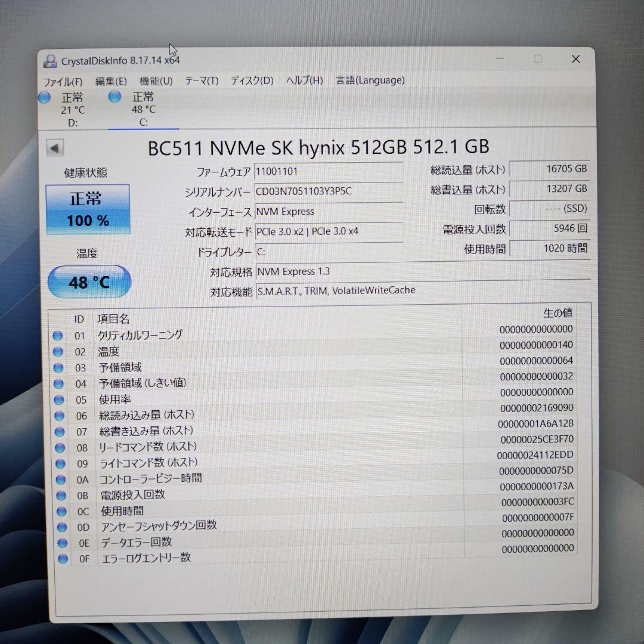Open the 機能(U) menu
Screen dimensions: 644x644
(156, 80)
